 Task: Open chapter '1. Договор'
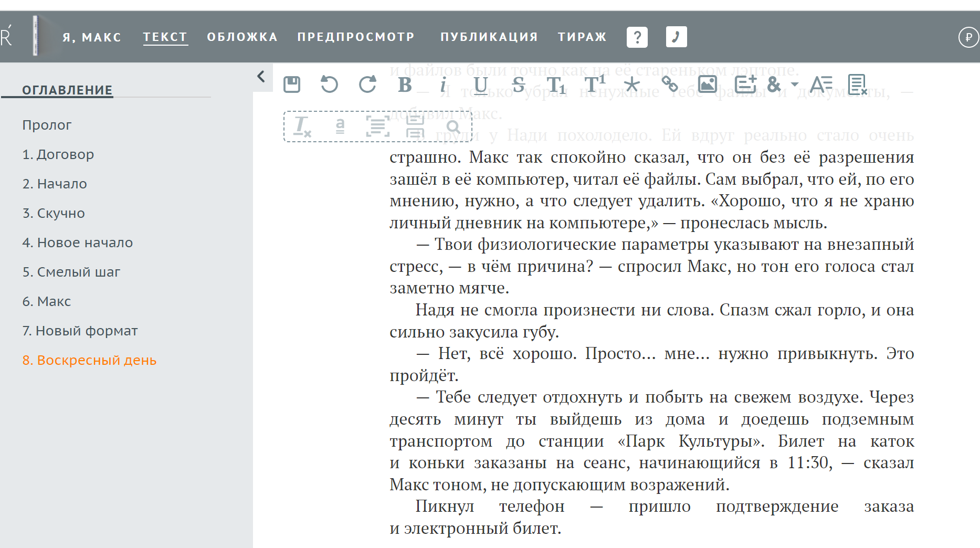[x=58, y=154]
